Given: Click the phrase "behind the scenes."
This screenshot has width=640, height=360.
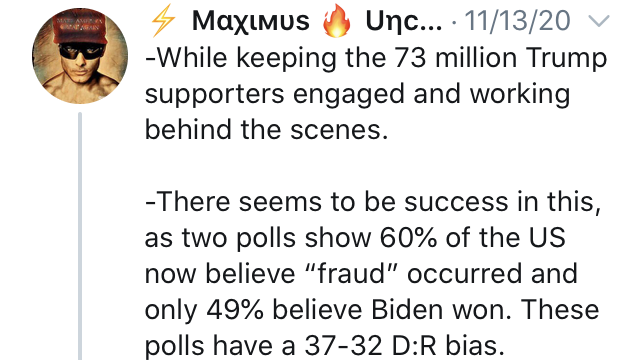Looking at the screenshot, I should [266, 129].
